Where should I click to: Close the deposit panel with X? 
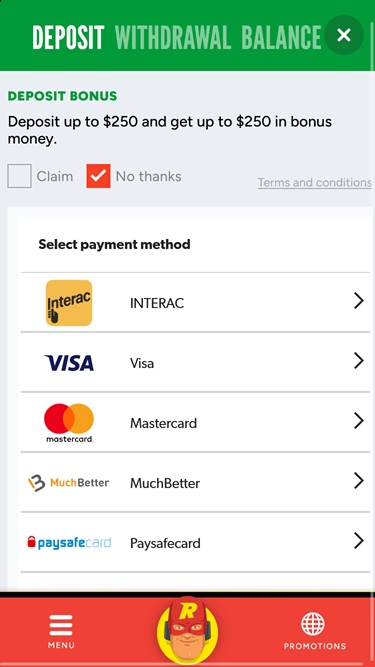click(x=344, y=35)
